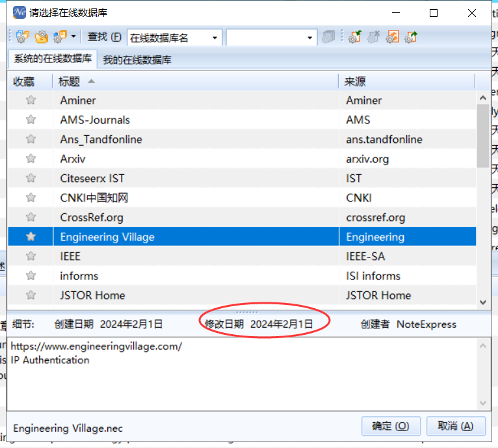The width and height of the screenshot is (498, 448).
Task: Toggle favorite star for IEEE
Action: pyautogui.click(x=31, y=256)
